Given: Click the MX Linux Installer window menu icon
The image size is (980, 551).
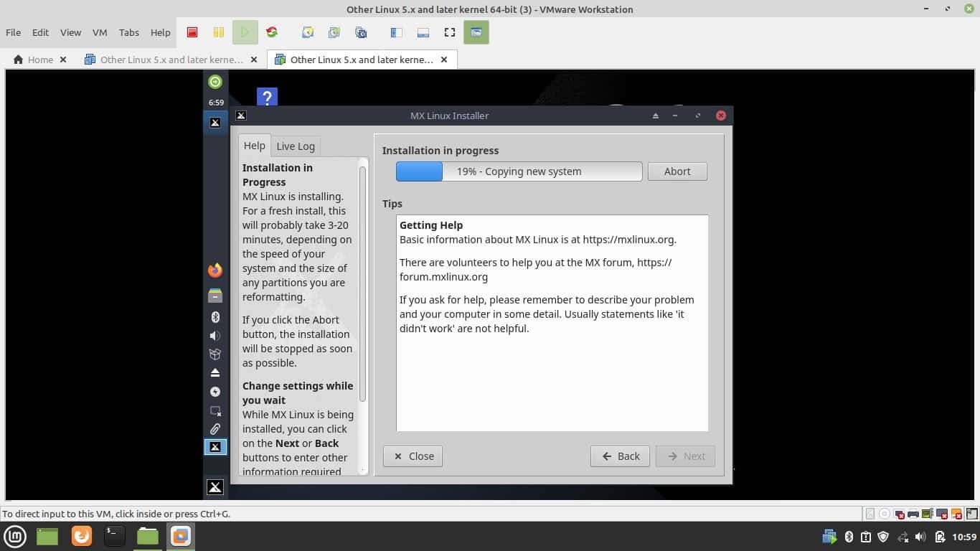Looking at the screenshot, I should coord(241,116).
